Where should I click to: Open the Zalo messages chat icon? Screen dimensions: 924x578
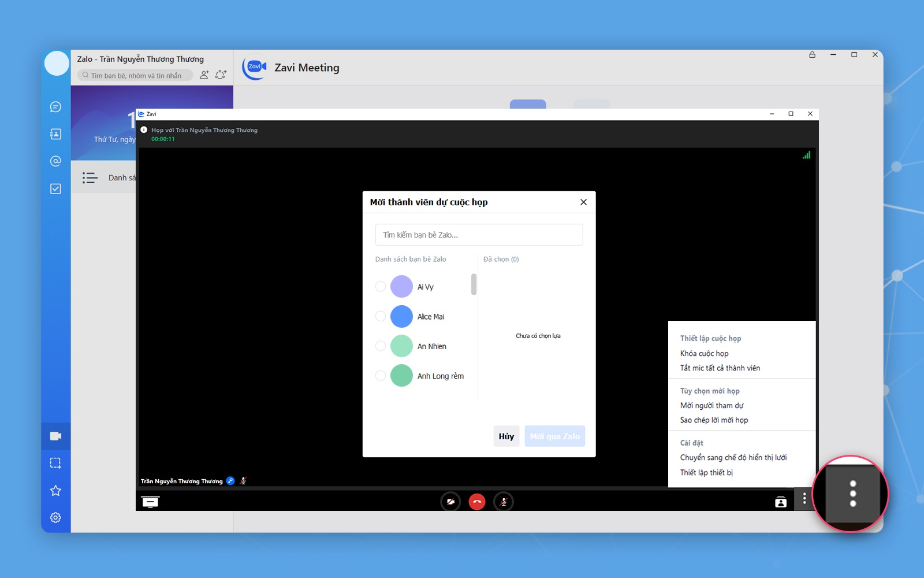click(55, 107)
